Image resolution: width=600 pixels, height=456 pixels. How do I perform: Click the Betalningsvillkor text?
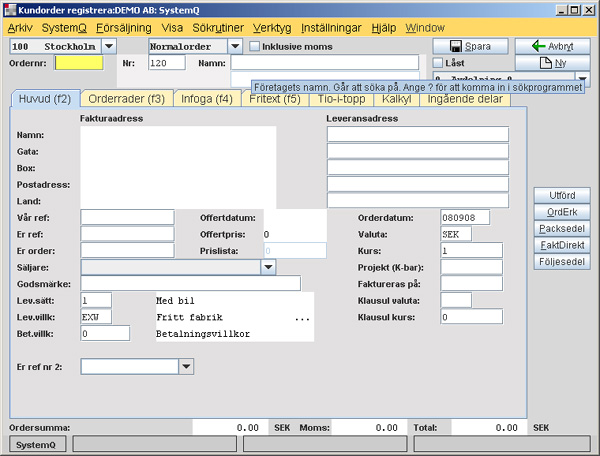pyautogui.click(x=203, y=334)
